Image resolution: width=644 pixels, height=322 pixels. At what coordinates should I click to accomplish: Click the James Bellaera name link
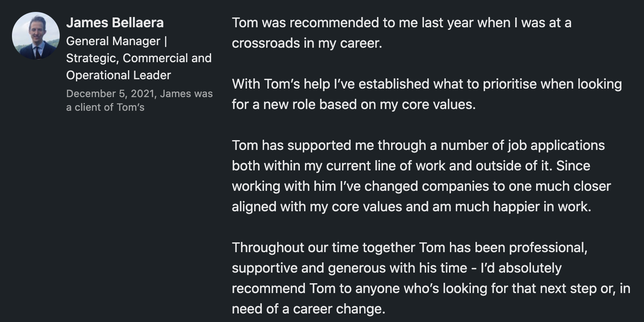[115, 23]
